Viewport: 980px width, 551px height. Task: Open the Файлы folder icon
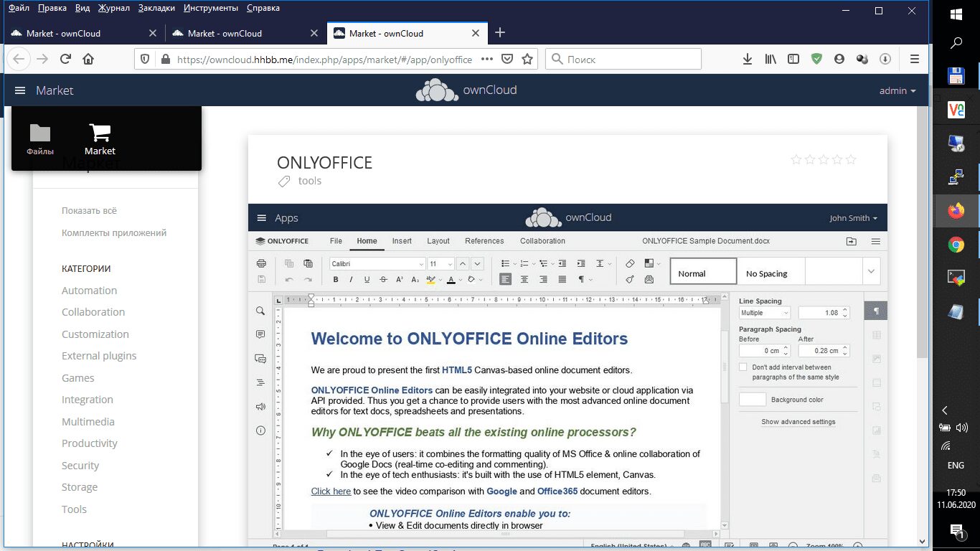tap(40, 133)
